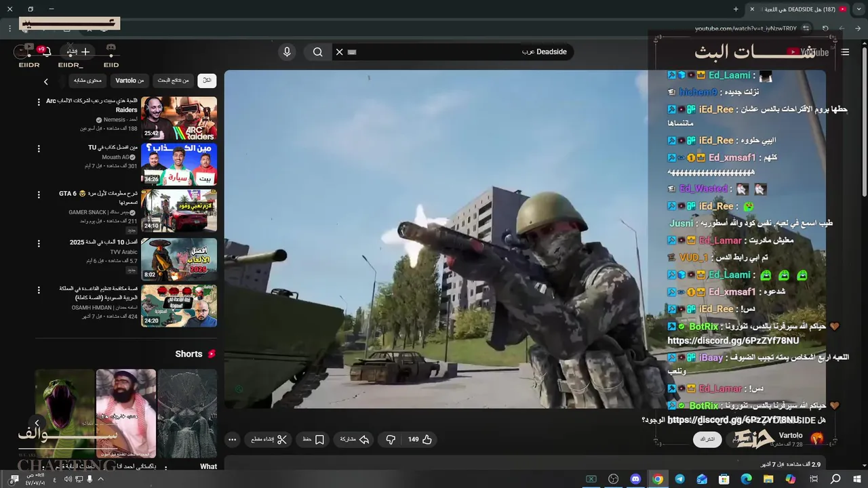Click the user profile avatar
Image resolution: width=868 pixels, height=488 pixels.
click(x=22, y=52)
